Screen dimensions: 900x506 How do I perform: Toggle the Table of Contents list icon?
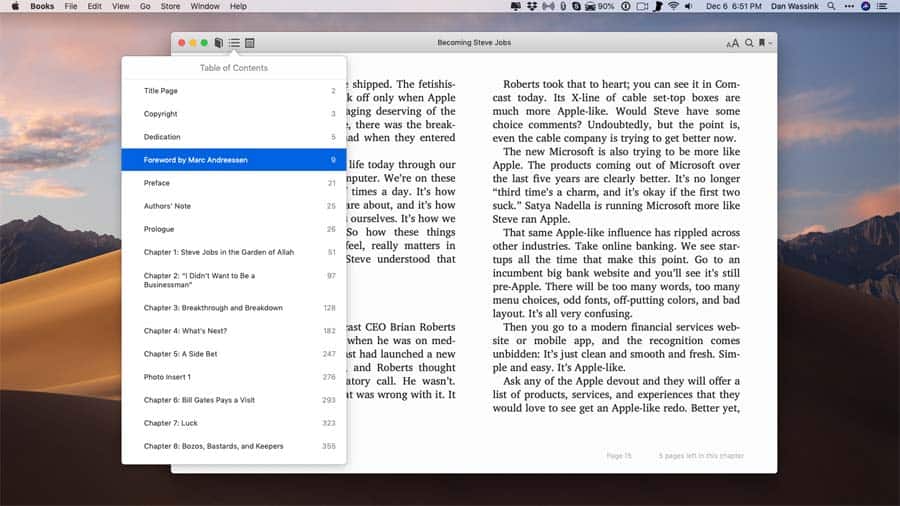(x=234, y=43)
